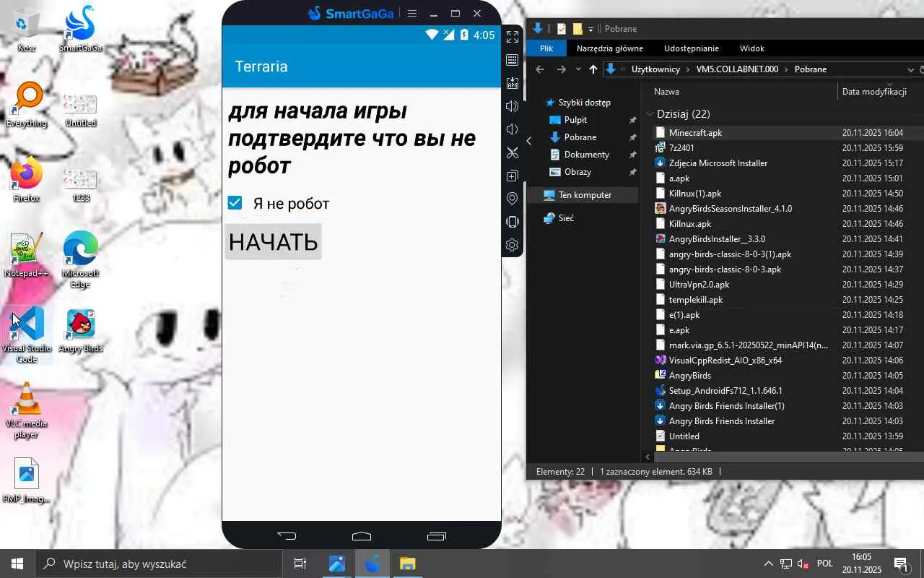Open the multi-instance plus icon in SmartGaGa

click(x=513, y=176)
